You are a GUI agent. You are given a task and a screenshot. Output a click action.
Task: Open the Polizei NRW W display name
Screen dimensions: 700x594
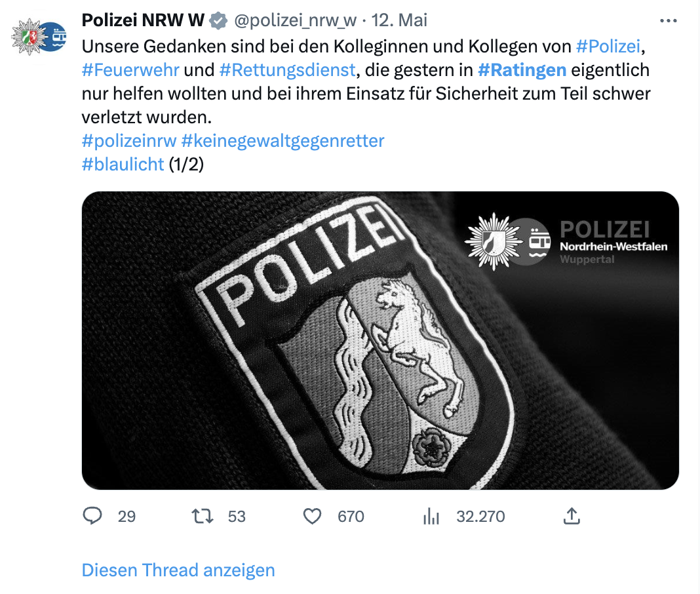[x=143, y=21]
